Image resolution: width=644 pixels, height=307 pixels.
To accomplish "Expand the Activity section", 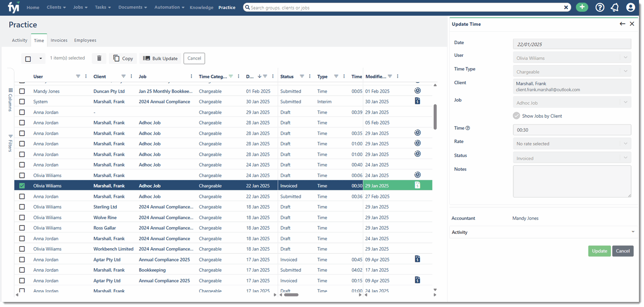I will pos(543,232).
